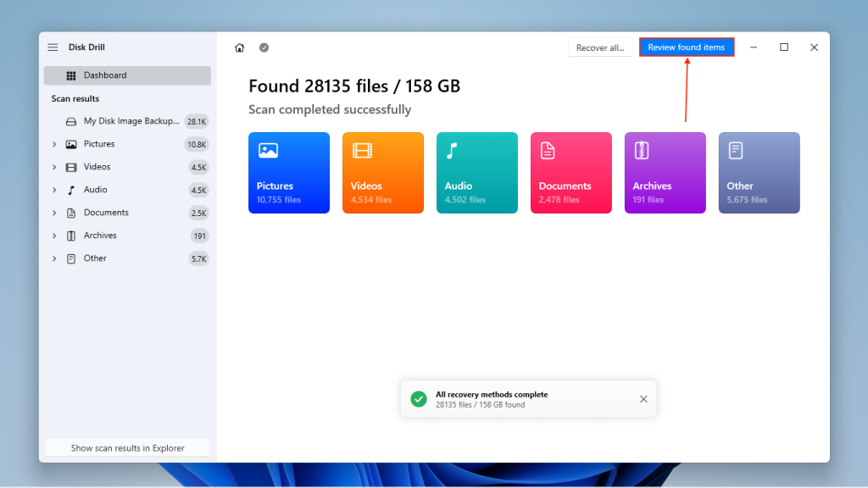Click the disk icon next to My Disk Image Backup

[72, 121]
